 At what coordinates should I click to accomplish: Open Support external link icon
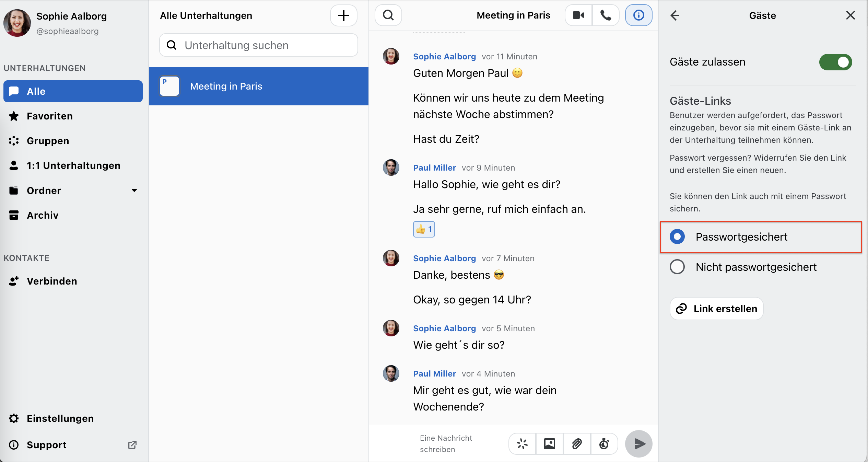[x=132, y=445]
